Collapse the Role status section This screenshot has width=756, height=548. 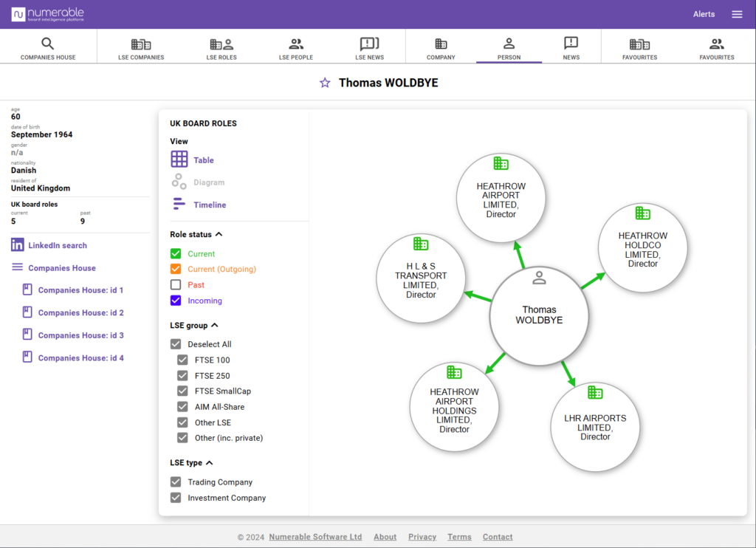coord(219,234)
